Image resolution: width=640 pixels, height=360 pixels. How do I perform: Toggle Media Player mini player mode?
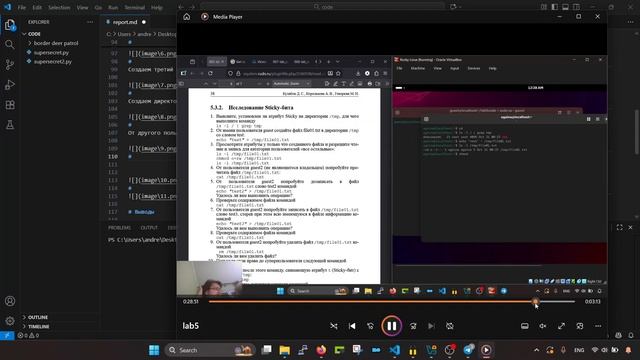coord(580,326)
